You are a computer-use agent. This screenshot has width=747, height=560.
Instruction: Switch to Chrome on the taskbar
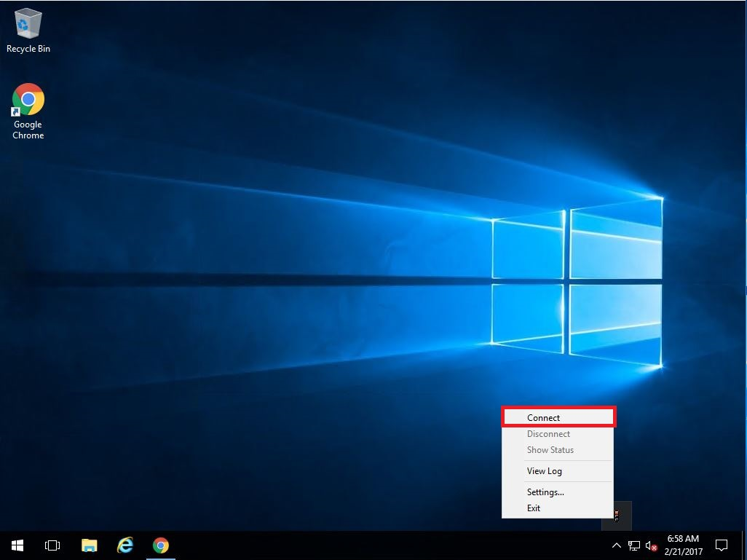click(161, 545)
